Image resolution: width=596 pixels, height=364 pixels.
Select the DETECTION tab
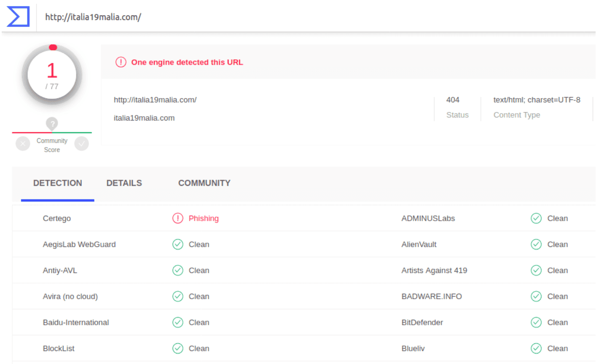pos(58,183)
